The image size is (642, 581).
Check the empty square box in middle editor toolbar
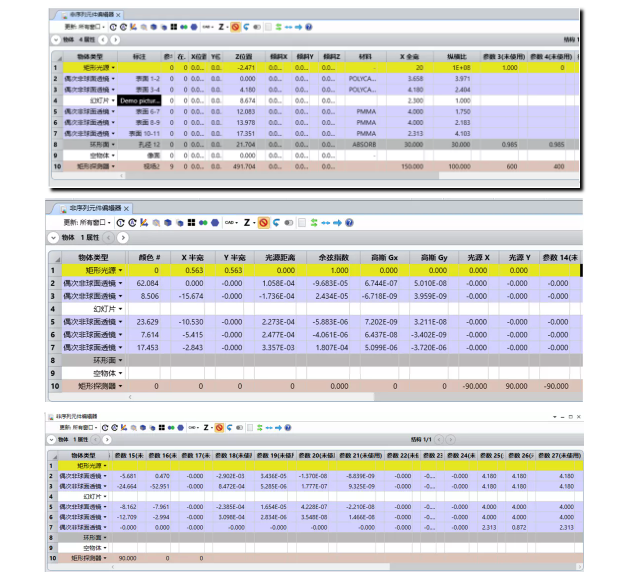(x=302, y=223)
